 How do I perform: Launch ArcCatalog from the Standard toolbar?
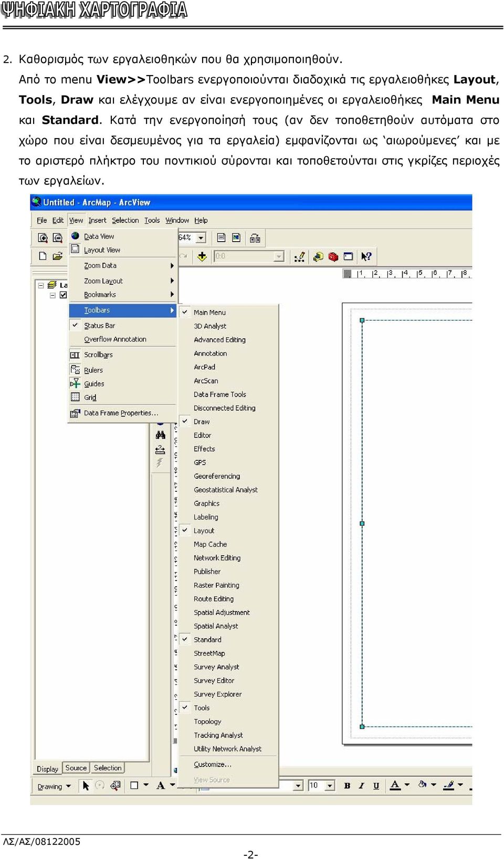318,256
